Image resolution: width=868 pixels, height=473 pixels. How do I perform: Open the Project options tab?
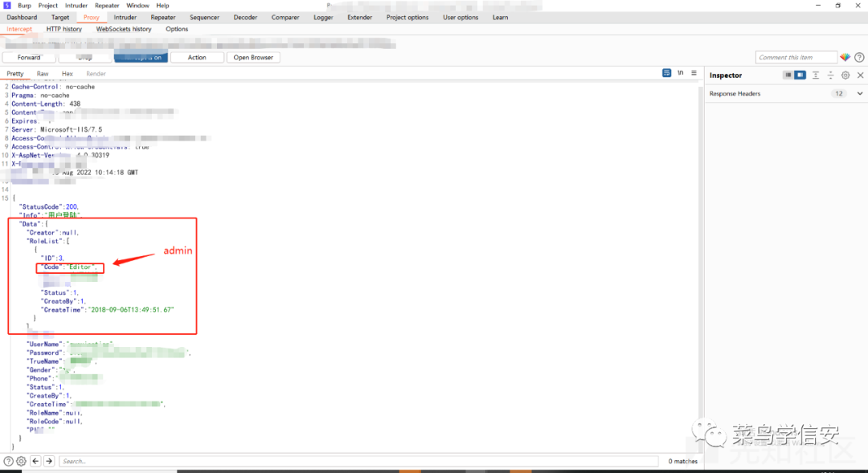pos(407,17)
